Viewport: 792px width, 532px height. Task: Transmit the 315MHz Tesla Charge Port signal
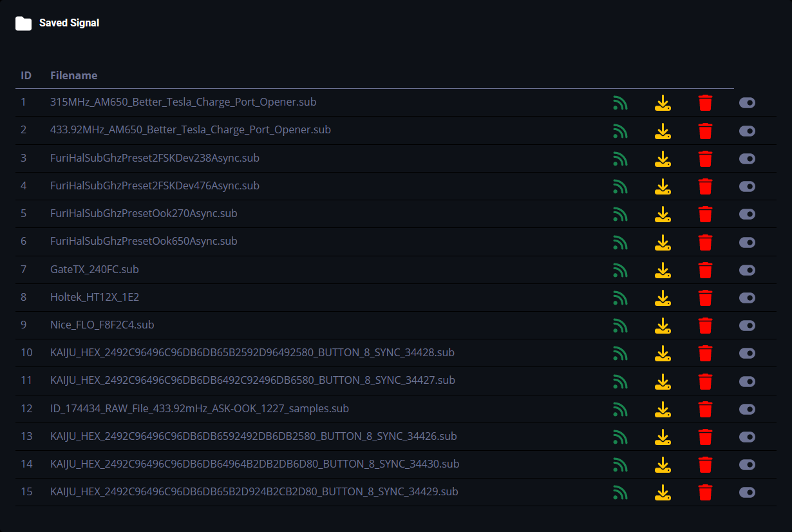619,103
